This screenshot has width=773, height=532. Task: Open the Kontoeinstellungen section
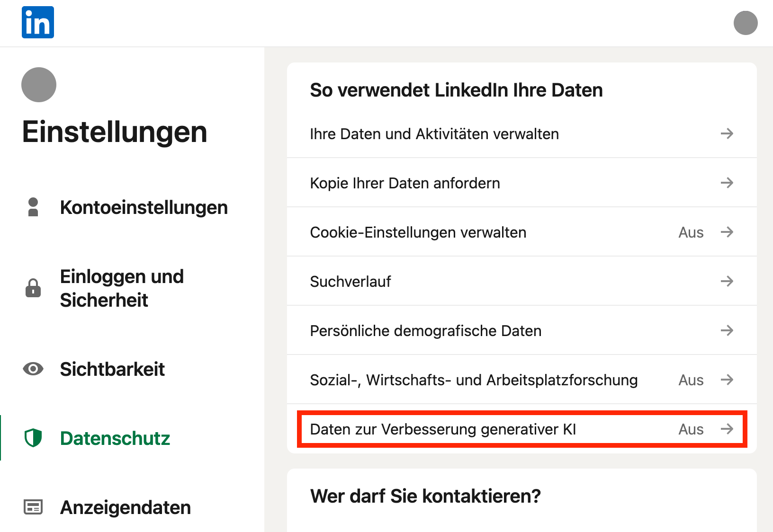tap(144, 207)
